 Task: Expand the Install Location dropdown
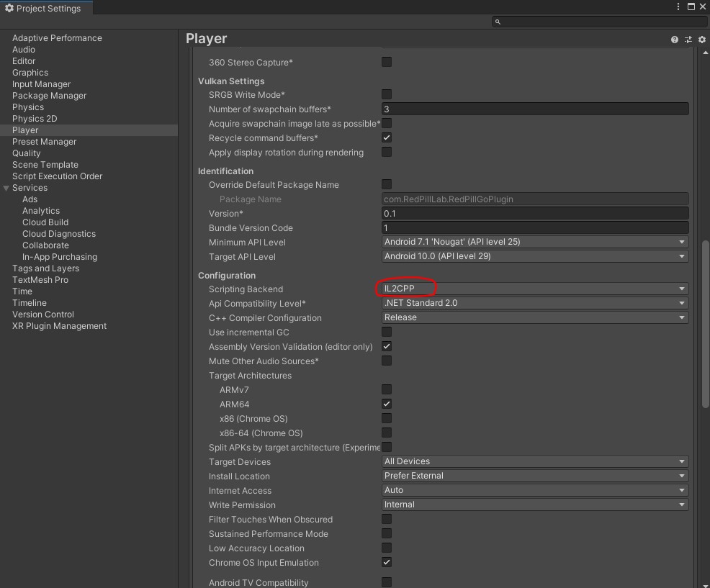[x=534, y=476]
